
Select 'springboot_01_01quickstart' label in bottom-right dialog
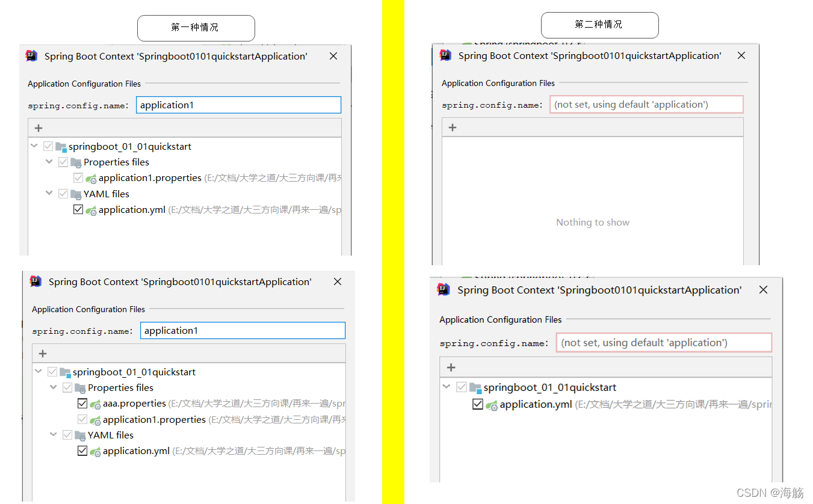click(549, 387)
